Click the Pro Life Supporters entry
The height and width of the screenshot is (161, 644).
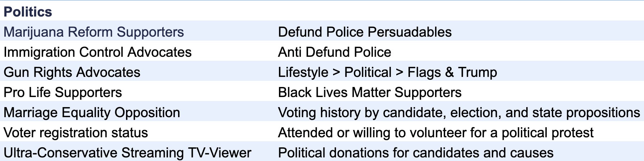63,92
